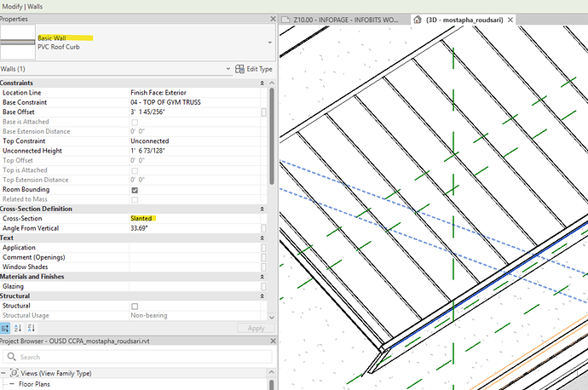The image size is (588, 390).
Task: Enable the Structural checkbox
Action: coord(135,306)
